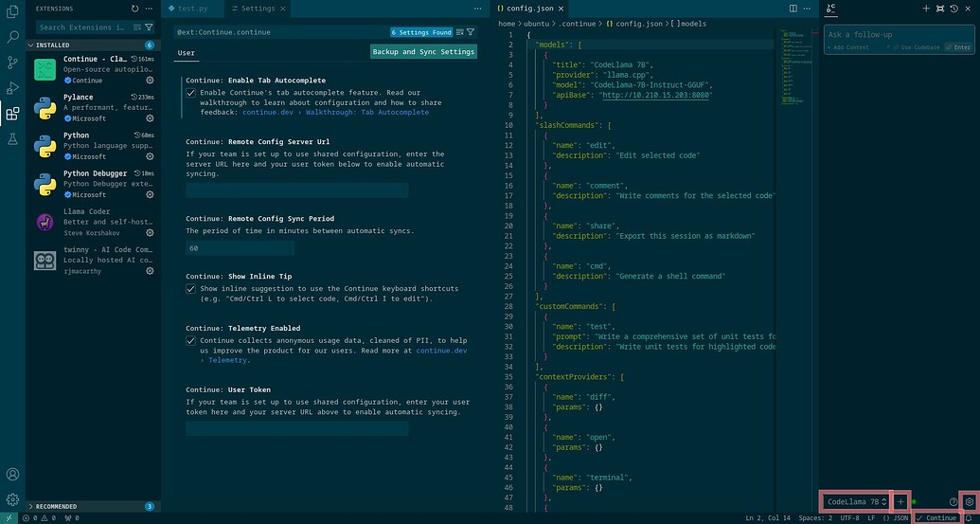This screenshot has height=524, width=980.
Task: Click models breadcrumb in config.json
Action: 688,24
